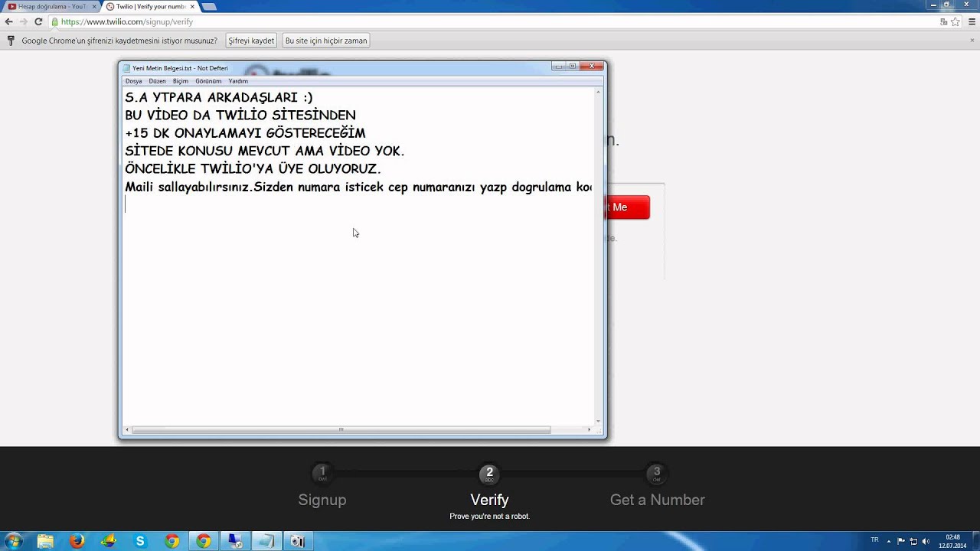Open camera capture app on taskbar
The image size is (980, 551).
(297, 541)
